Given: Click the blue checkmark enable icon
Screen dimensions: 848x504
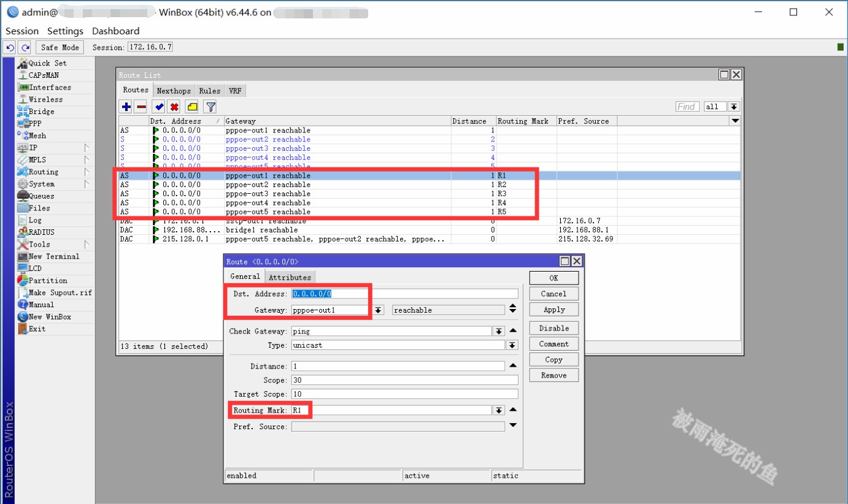Looking at the screenshot, I should [159, 107].
